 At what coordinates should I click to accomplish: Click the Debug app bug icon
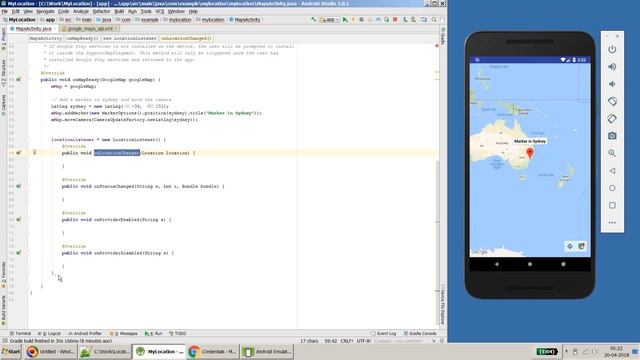tap(362, 20)
